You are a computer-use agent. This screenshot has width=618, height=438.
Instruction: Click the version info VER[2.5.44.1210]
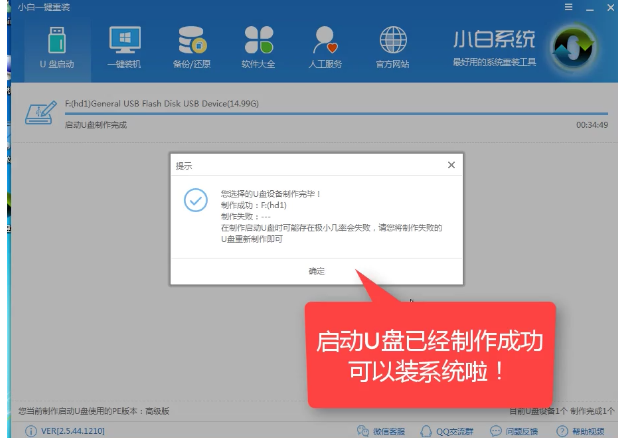pos(73,431)
